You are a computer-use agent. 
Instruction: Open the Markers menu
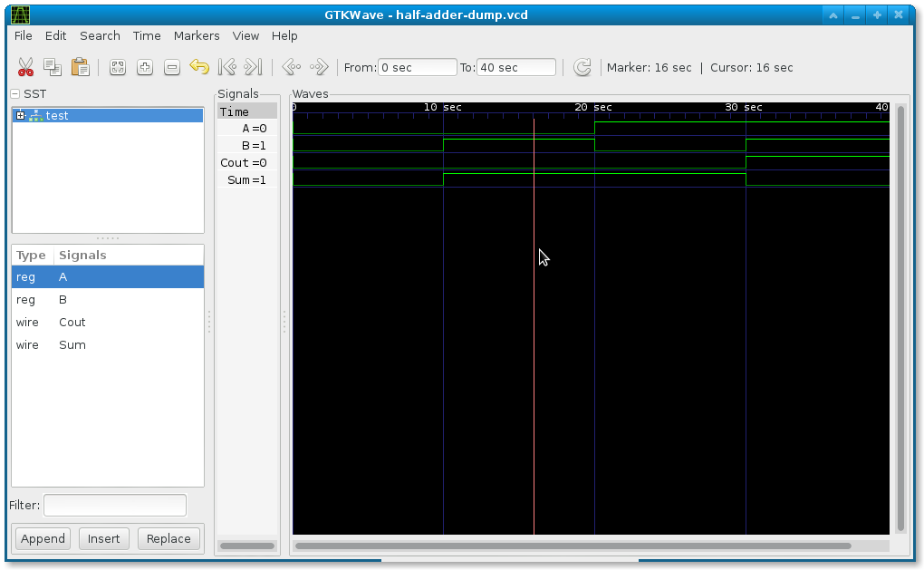tap(197, 36)
